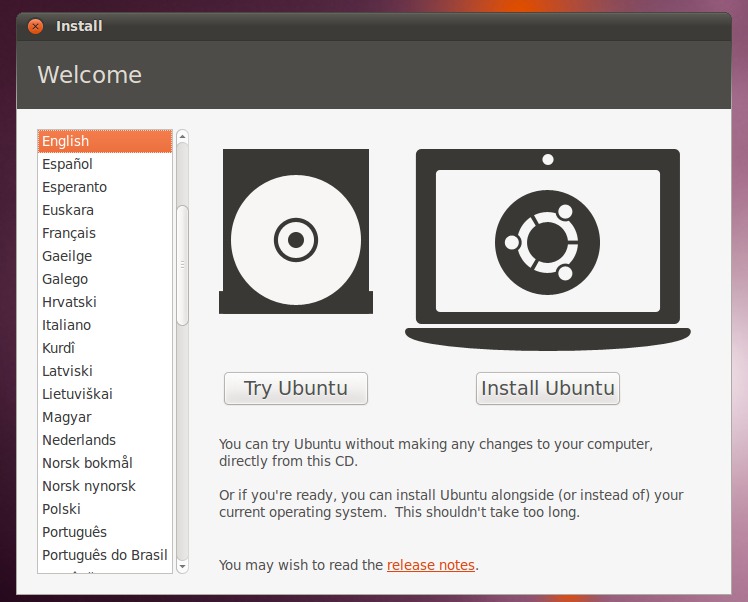Choose Hrvatski from the list

pos(105,302)
